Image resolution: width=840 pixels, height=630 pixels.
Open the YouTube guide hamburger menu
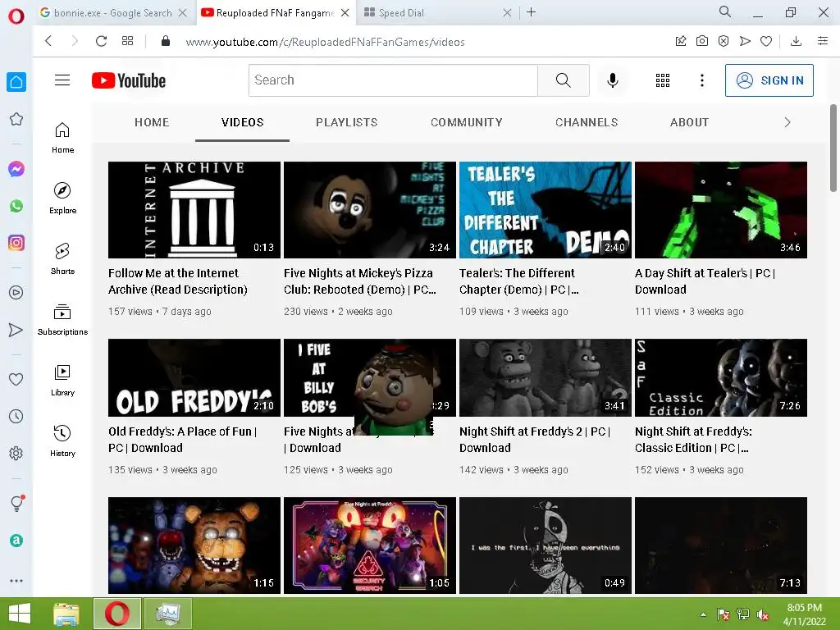pos(62,80)
